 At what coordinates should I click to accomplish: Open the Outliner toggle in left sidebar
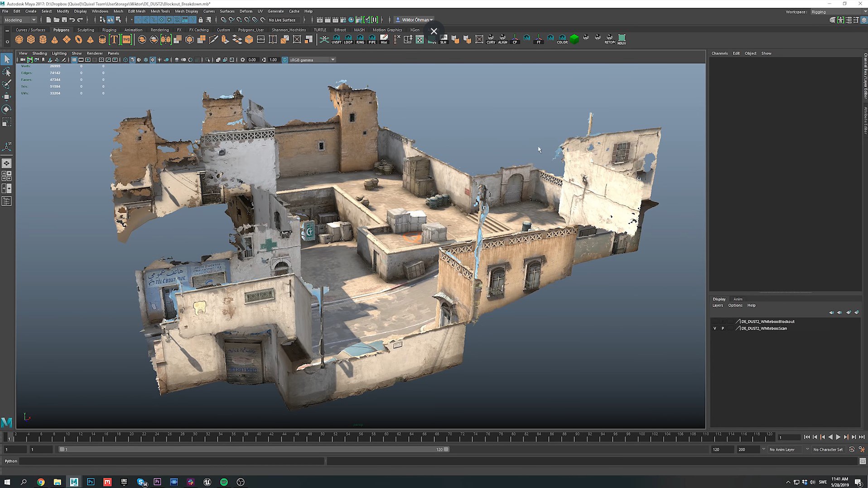tap(7, 201)
